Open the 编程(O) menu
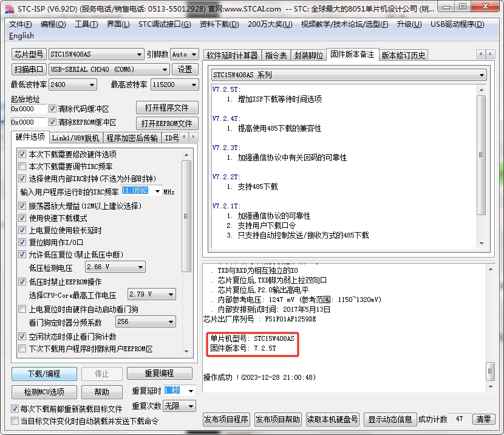This screenshot has height=435, width=504. [53, 24]
